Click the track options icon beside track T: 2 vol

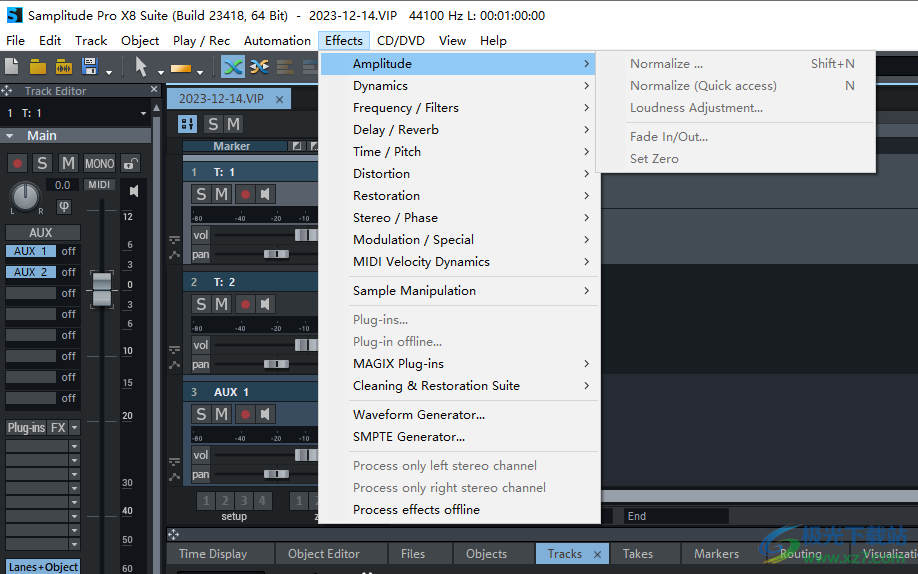coord(174,350)
